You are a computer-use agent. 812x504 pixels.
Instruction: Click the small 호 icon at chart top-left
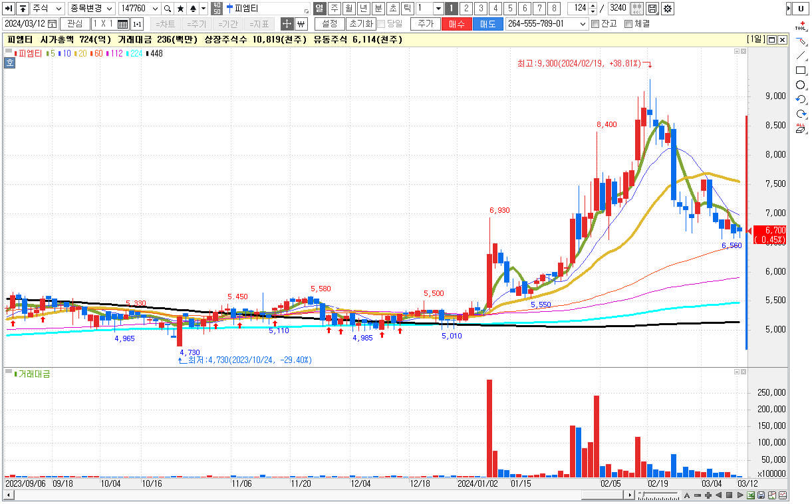[9, 63]
